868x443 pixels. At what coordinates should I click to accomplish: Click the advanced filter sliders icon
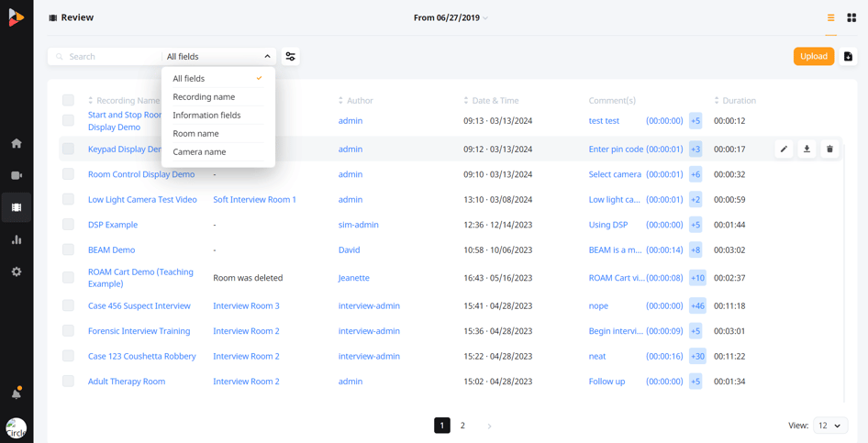click(291, 57)
